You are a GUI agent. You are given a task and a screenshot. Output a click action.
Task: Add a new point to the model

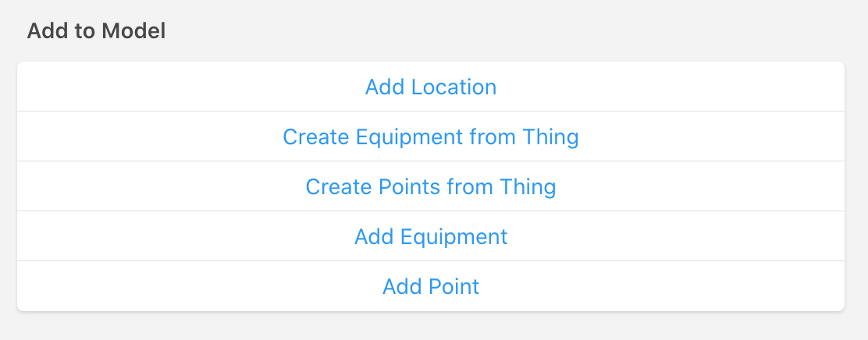431,287
